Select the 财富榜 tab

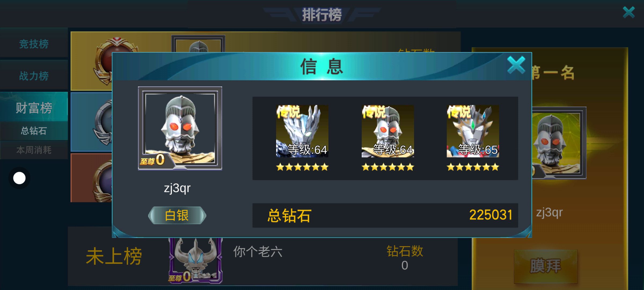[x=34, y=107]
